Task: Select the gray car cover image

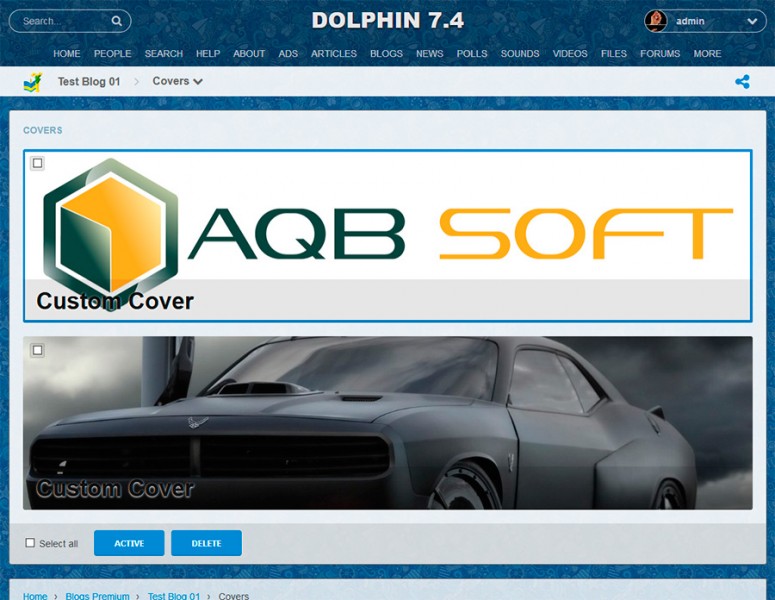Action: pyautogui.click(x=388, y=423)
